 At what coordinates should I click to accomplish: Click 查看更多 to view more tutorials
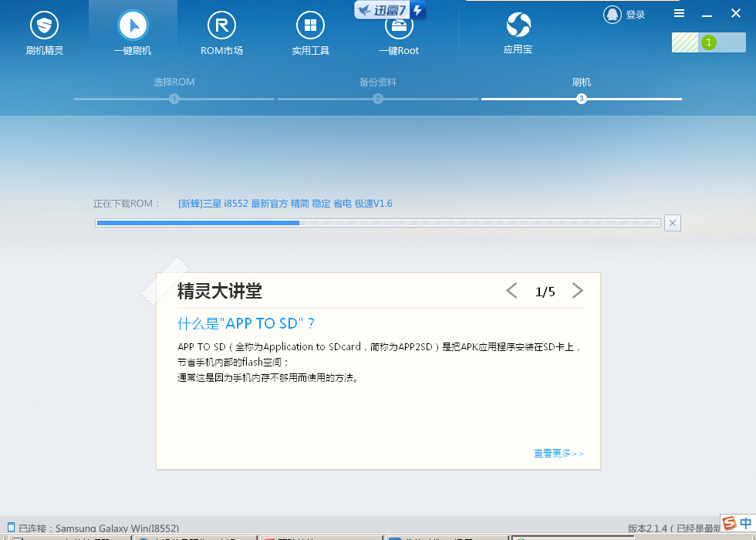click(559, 454)
